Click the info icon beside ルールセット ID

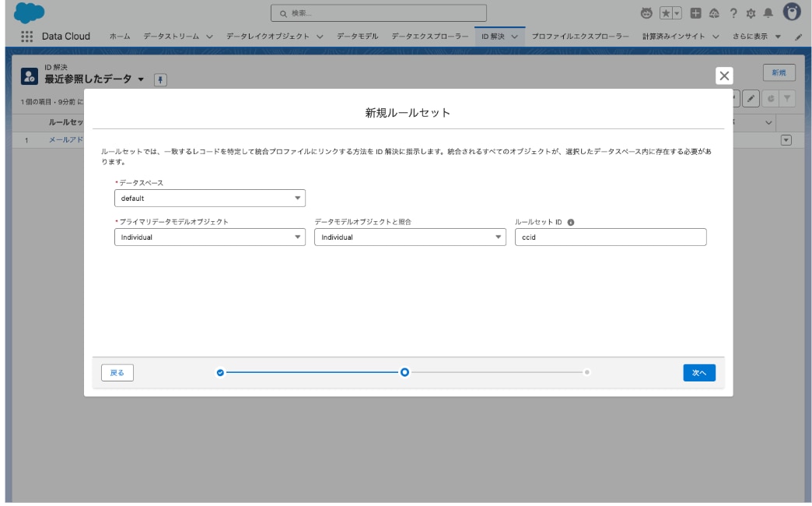[571, 222]
